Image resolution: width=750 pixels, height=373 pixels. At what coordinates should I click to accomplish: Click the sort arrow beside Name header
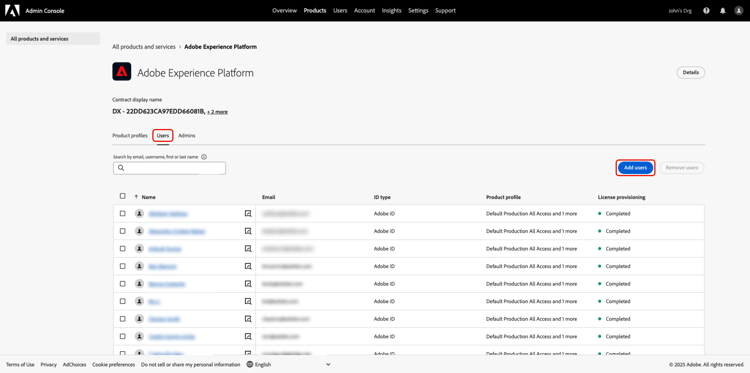coord(136,197)
